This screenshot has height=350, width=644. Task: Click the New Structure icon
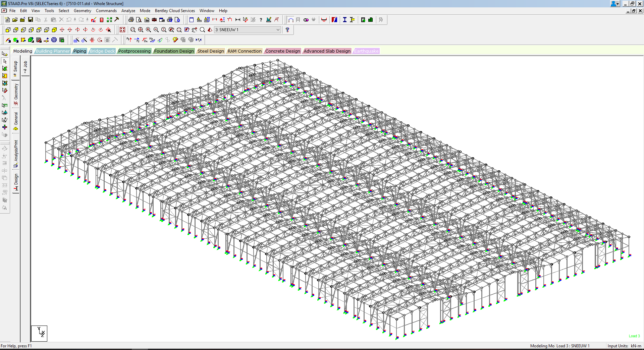pos(7,20)
